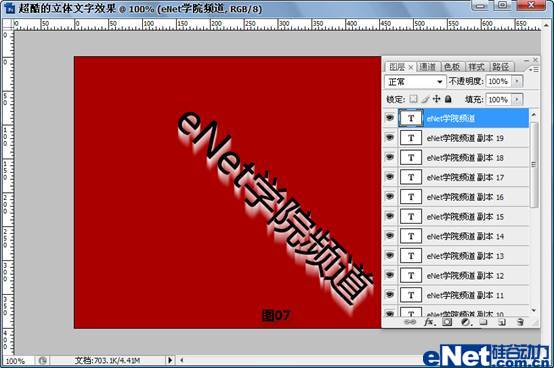Screen dimensions: 554x368
Task: Open the 填充 fill slider arrow
Action: click(x=517, y=99)
